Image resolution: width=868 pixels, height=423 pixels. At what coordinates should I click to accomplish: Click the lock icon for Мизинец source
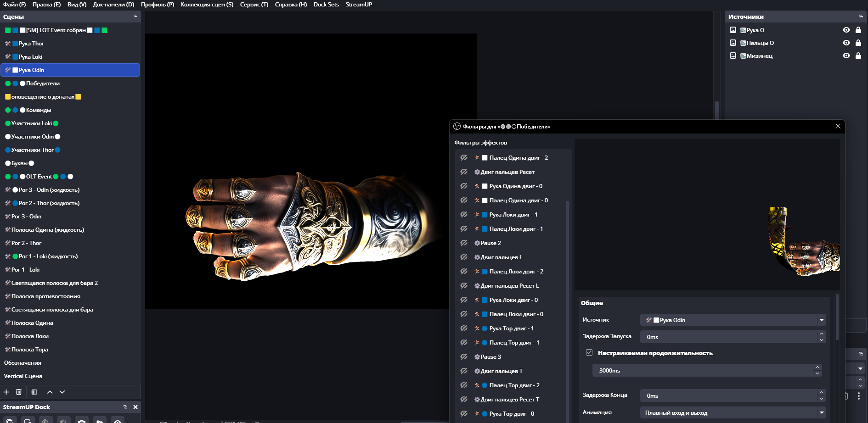858,56
